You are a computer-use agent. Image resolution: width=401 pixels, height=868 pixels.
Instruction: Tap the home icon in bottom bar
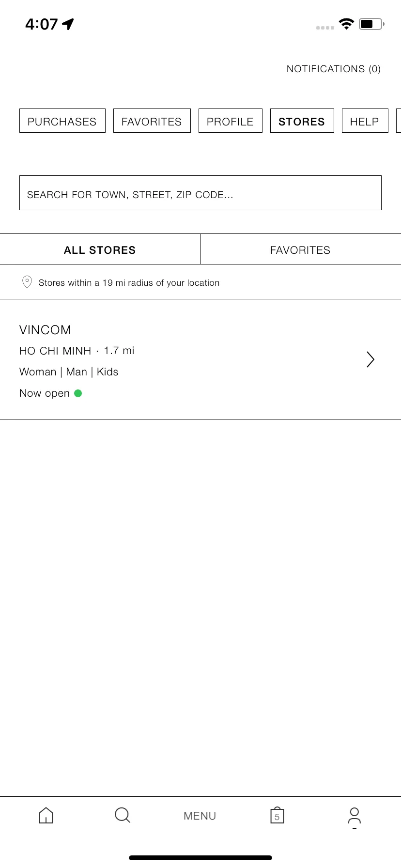(46, 815)
